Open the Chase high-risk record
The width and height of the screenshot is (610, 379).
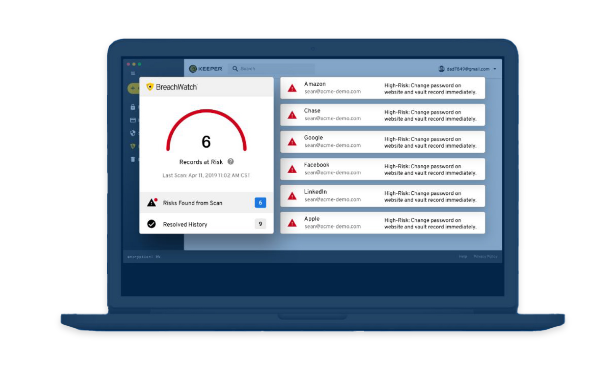click(x=382, y=115)
